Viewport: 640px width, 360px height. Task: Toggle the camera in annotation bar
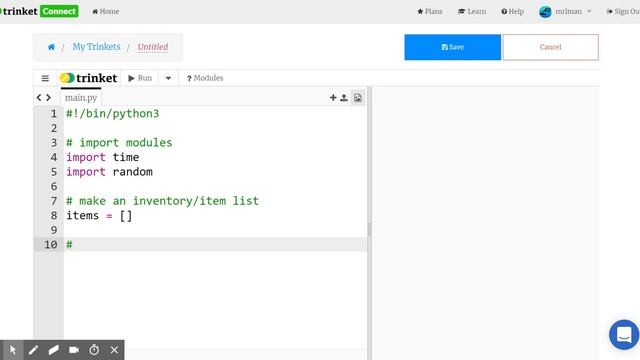coord(74,350)
